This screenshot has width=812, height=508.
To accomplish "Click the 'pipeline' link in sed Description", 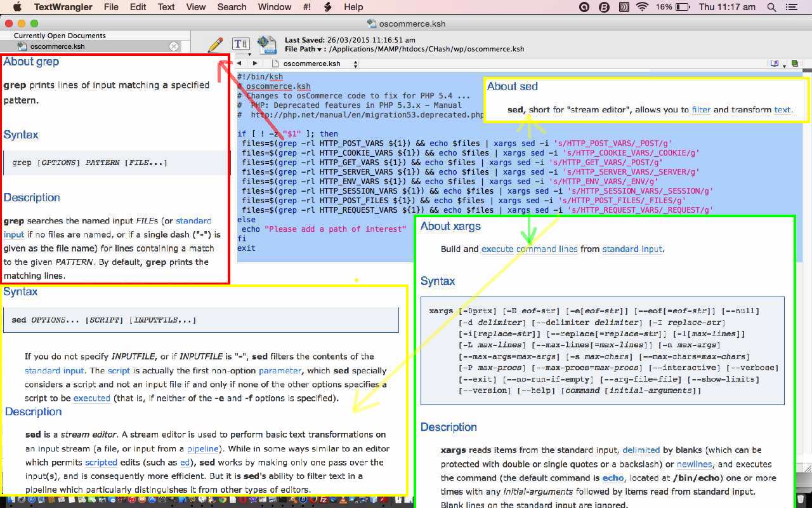I will [x=202, y=448].
